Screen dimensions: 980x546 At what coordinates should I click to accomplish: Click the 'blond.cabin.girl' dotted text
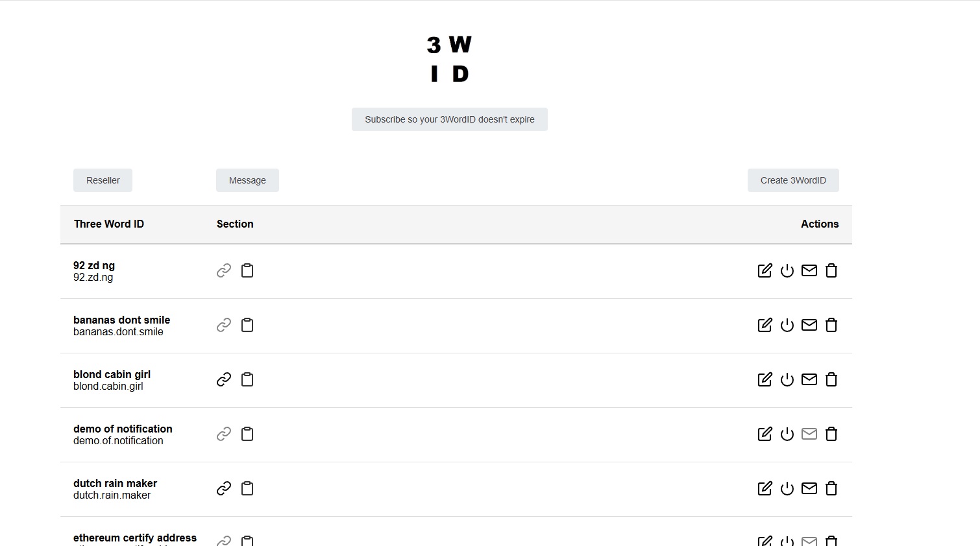(108, 386)
